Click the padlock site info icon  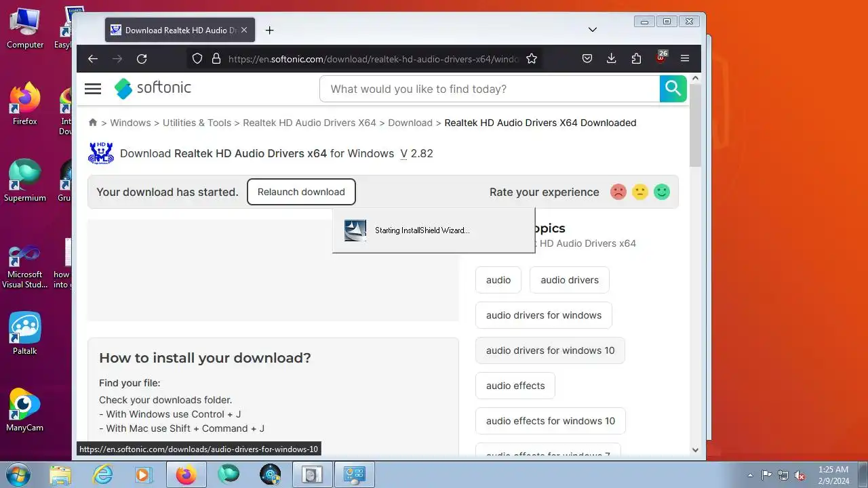216,59
